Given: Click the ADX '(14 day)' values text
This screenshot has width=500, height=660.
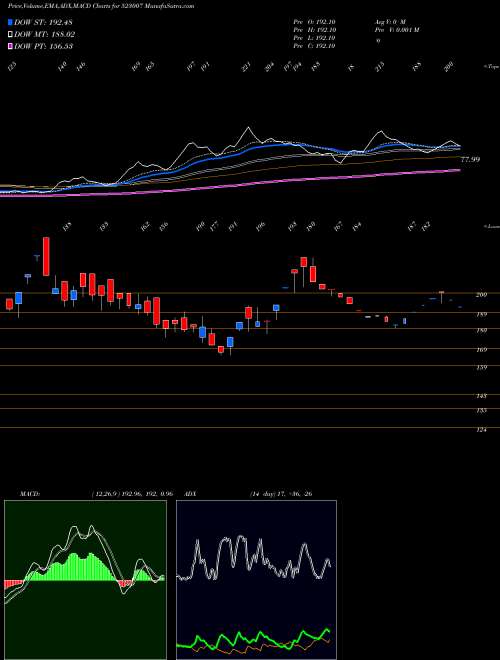Looking at the screenshot, I should [x=281, y=493].
